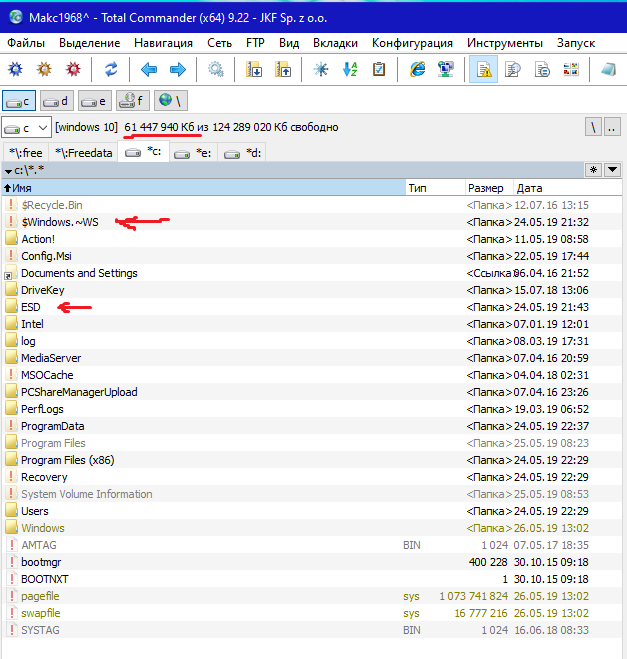Click the blue starburst toolbar icon
This screenshot has height=659, width=627.
click(321, 69)
